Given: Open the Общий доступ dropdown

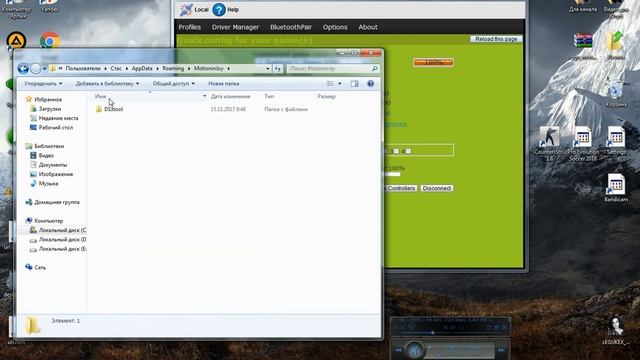Looking at the screenshot, I should (x=173, y=84).
